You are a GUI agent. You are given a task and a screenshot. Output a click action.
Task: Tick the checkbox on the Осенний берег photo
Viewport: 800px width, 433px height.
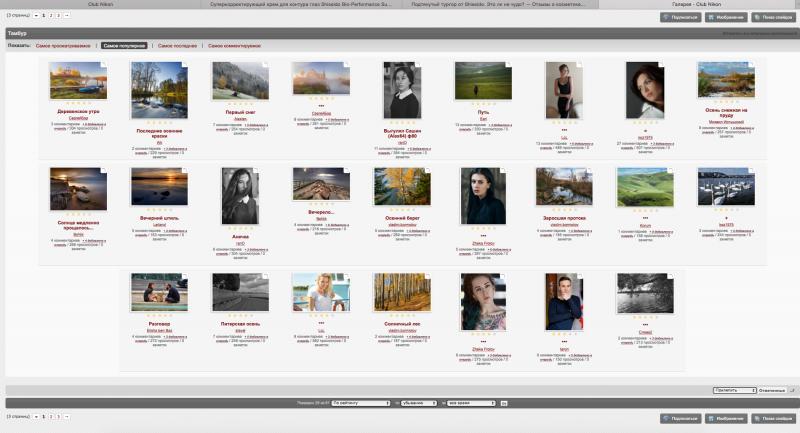(x=427, y=171)
